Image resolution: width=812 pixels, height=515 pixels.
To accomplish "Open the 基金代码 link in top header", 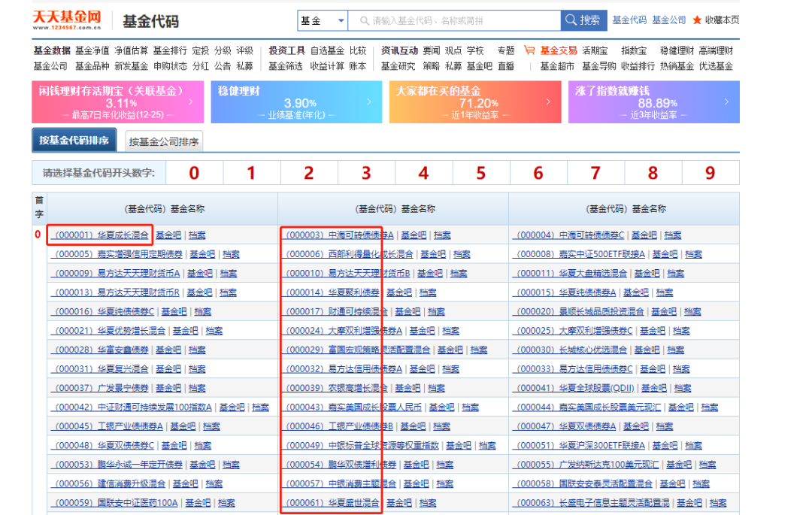I will [x=629, y=20].
